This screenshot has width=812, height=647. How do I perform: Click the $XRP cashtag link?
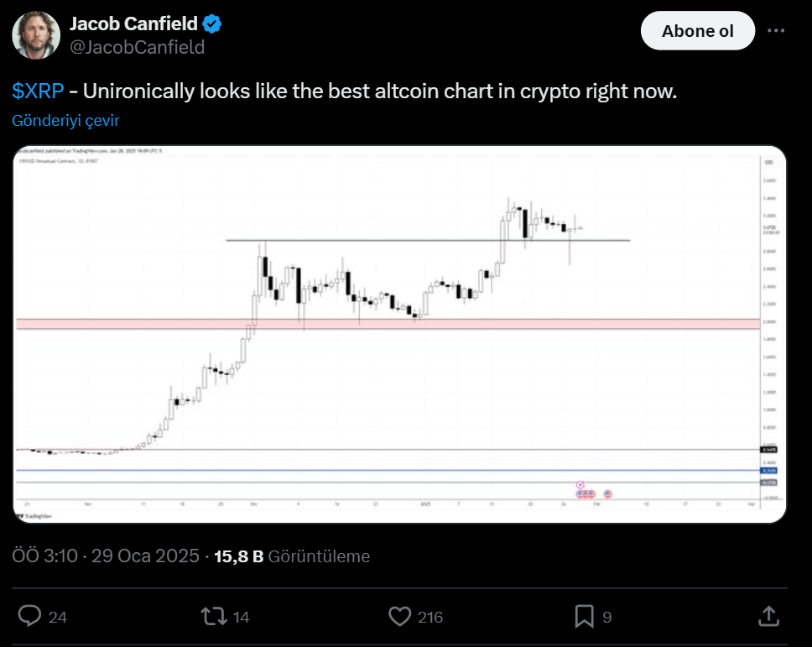click(x=38, y=91)
